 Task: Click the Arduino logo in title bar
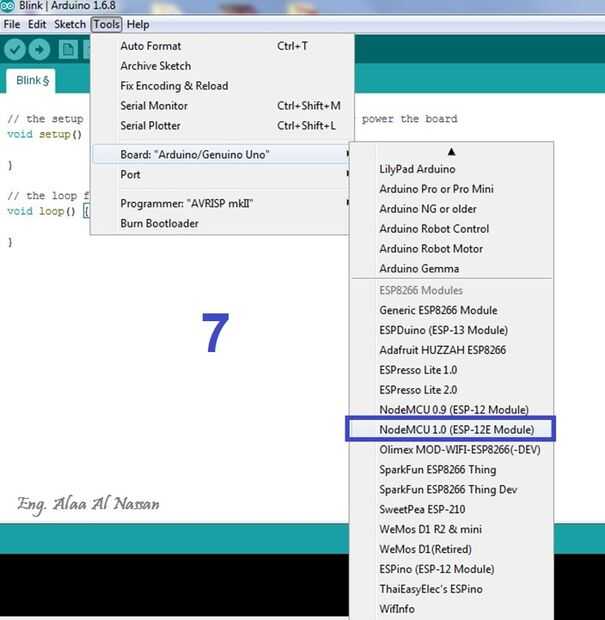coord(8,6)
